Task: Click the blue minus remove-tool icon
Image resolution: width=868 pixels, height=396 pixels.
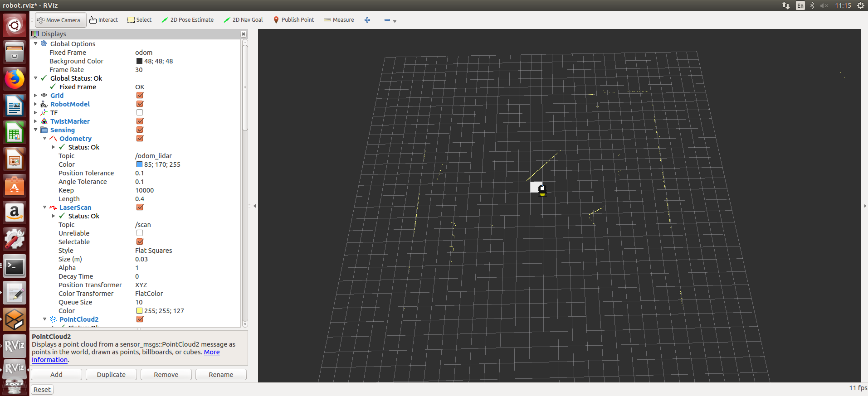Action: [387, 20]
